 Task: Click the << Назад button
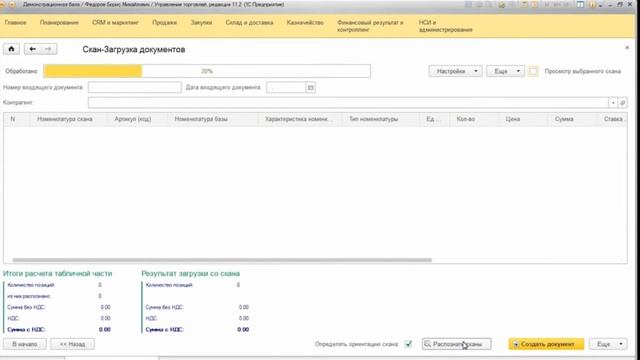click(73, 344)
